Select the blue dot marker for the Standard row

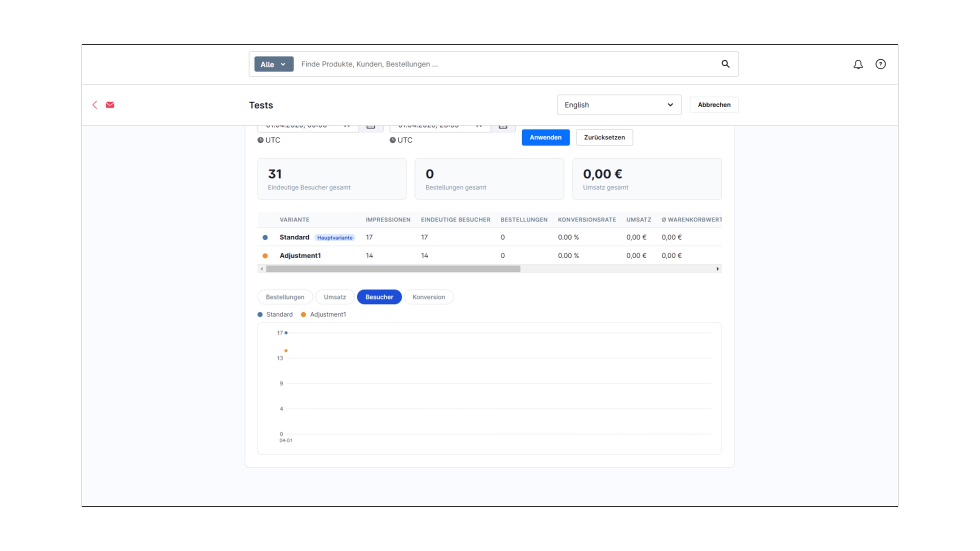pos(264,237)
